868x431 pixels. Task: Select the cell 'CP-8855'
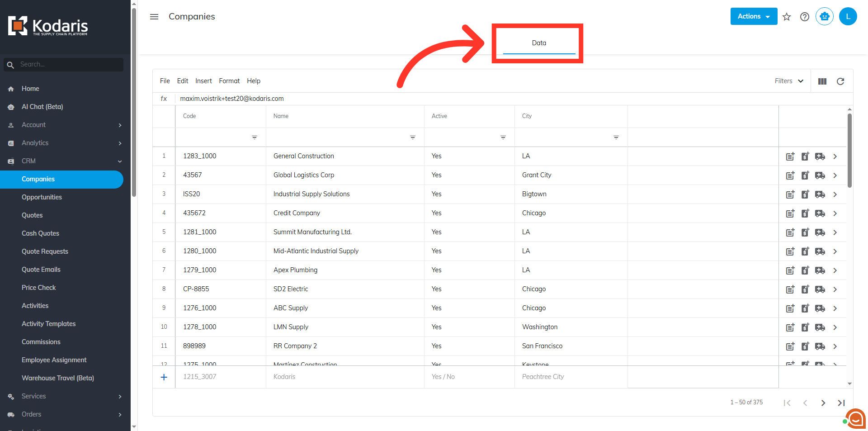click(221, 289)
